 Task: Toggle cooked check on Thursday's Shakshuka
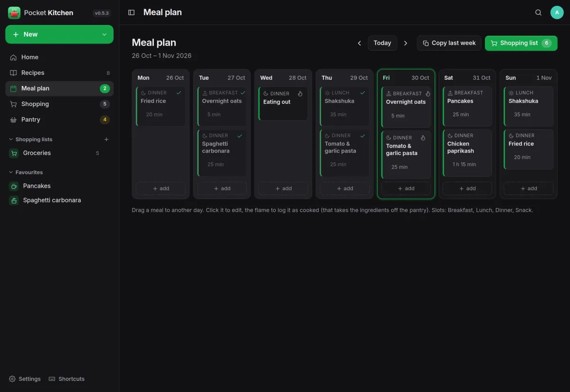point(363,93)
